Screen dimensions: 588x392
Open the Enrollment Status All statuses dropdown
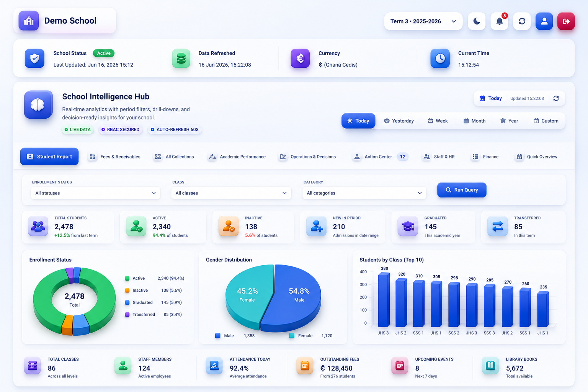pos(96,193)
